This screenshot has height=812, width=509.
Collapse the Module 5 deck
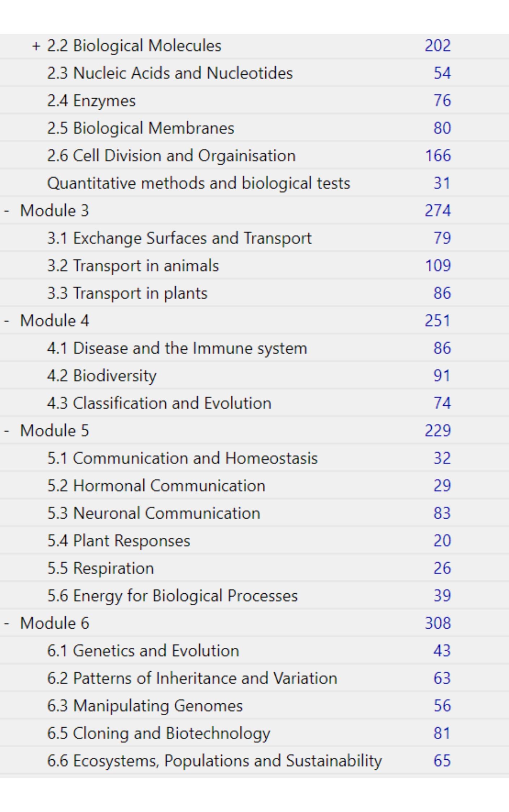[x=6, y=431]
